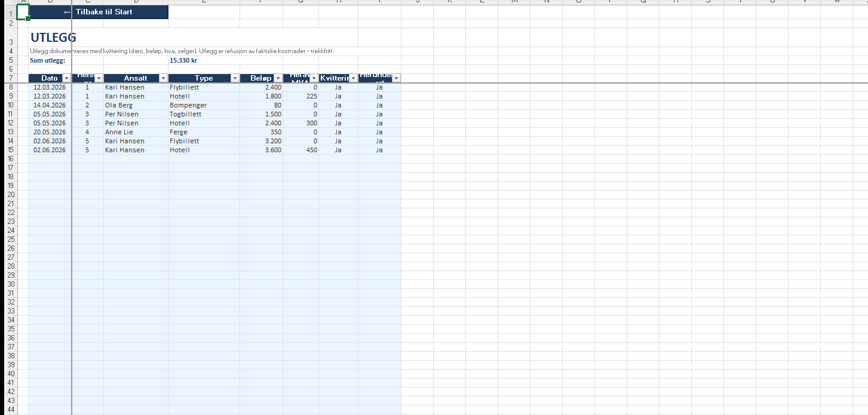
Task: Select row header 20
Action: [x=10, y=195]
